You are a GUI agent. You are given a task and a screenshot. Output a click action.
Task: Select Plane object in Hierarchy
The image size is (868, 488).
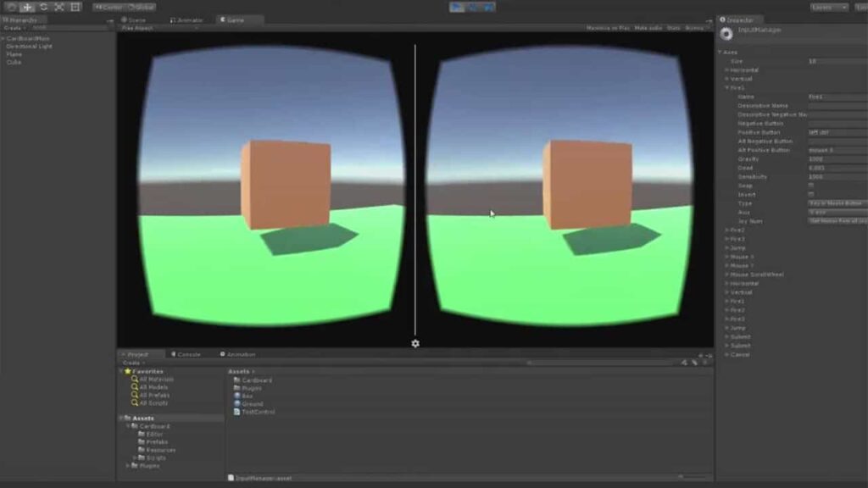click(x=14, y=54)
